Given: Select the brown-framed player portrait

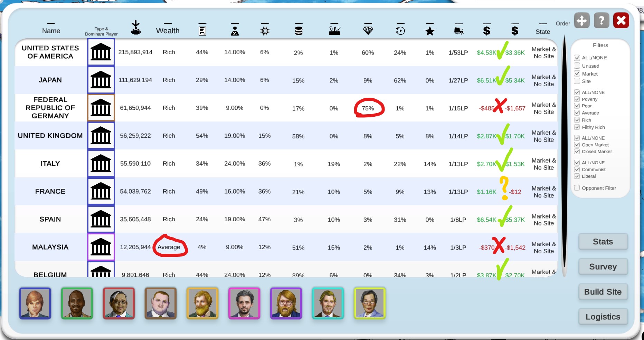Looking at the screenshot, I should [x=161, y=303].
